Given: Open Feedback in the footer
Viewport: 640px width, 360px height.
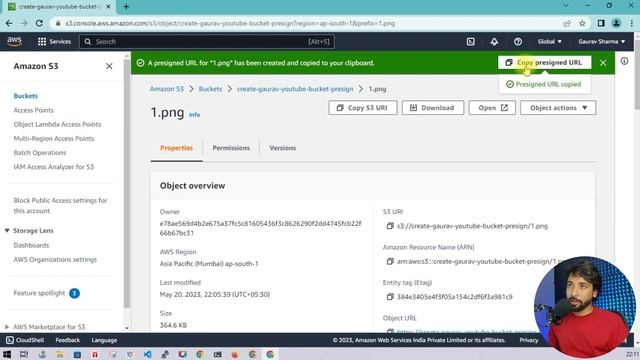Looking at the screenshot, I should pyautogui.click(x=68, y=340).
